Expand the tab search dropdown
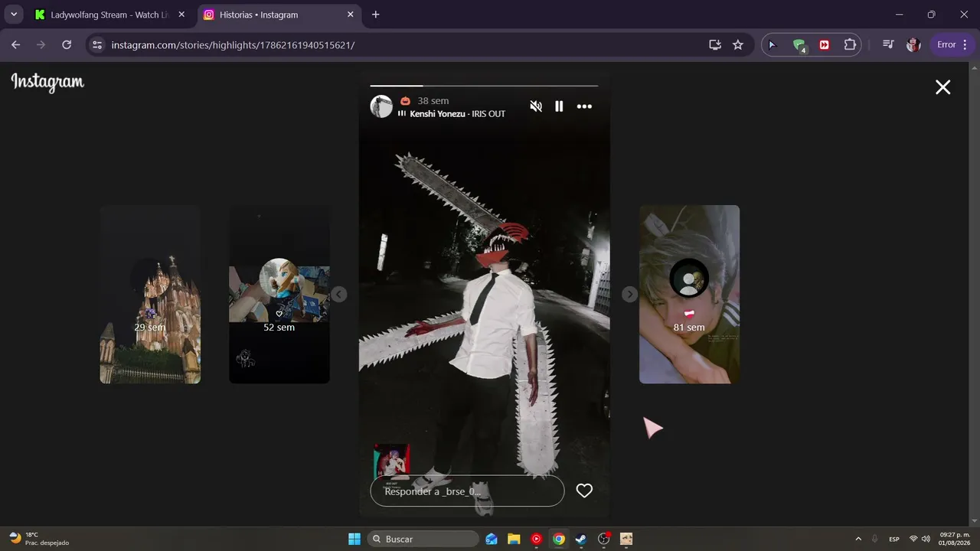 (13, 15)
